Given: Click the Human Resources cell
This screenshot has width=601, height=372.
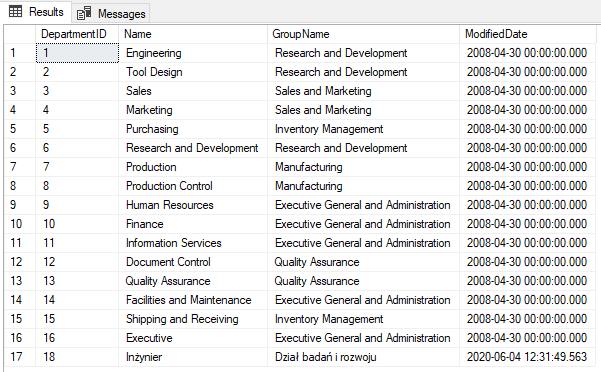Looking at the screenshot, I should [193, 205].
